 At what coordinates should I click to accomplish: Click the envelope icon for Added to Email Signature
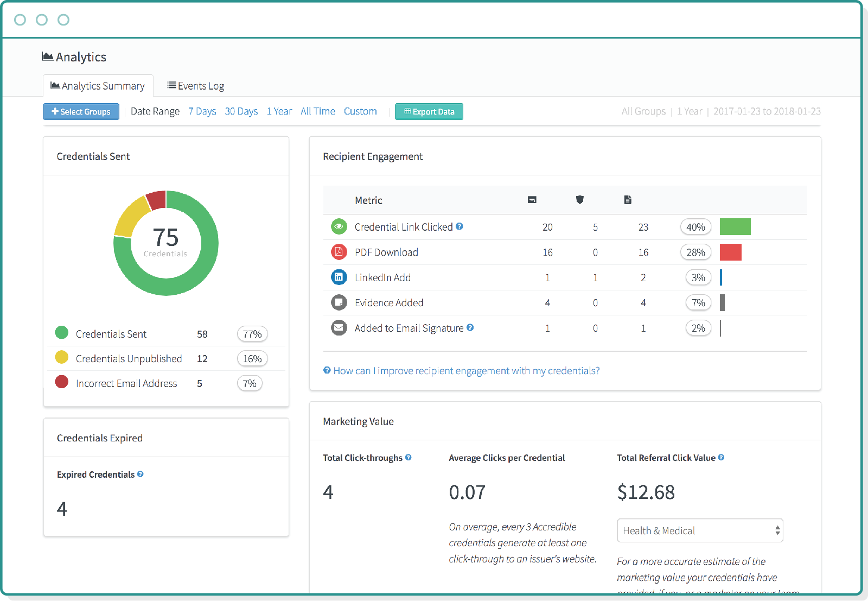pyautogui.click(x=339, y=327)
